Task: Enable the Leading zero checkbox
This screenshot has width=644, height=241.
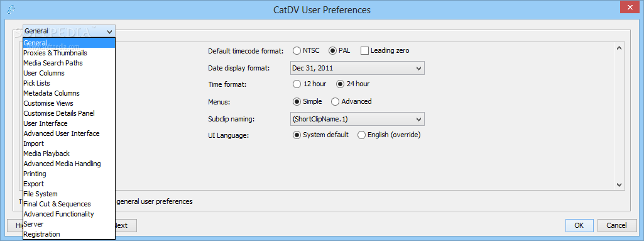Action: (x=364, y=50)
